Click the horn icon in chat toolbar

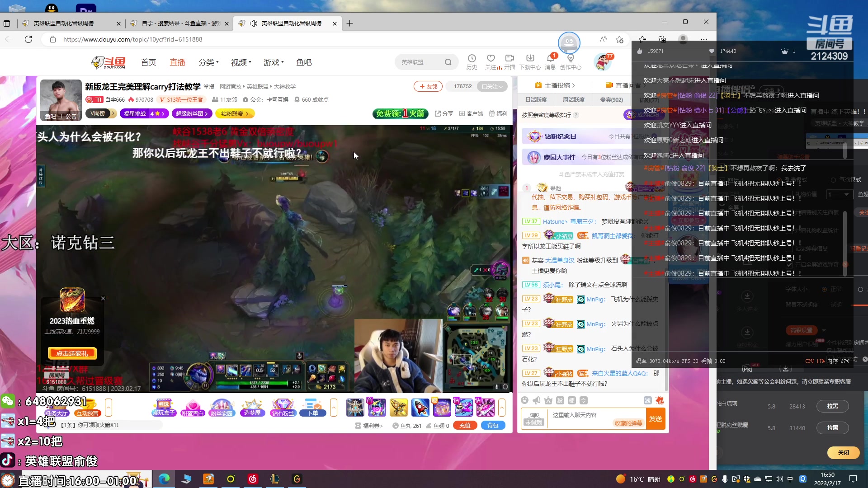coord(537,400)
